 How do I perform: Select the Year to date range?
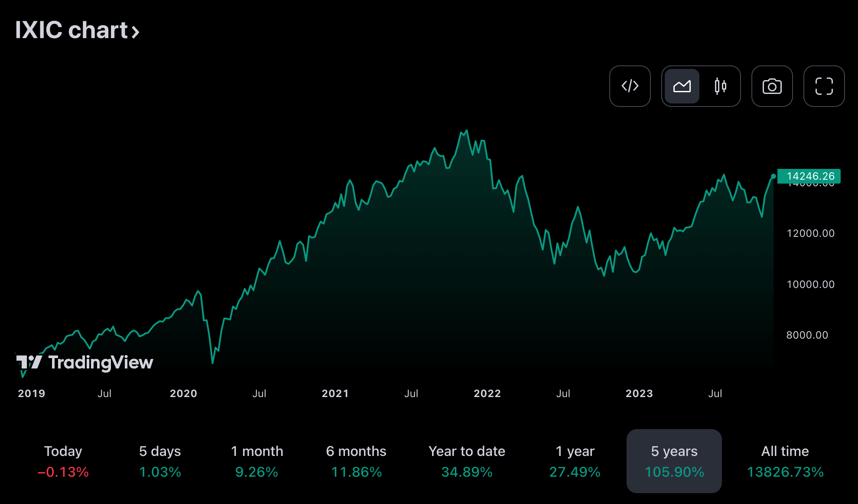(467, 461)
